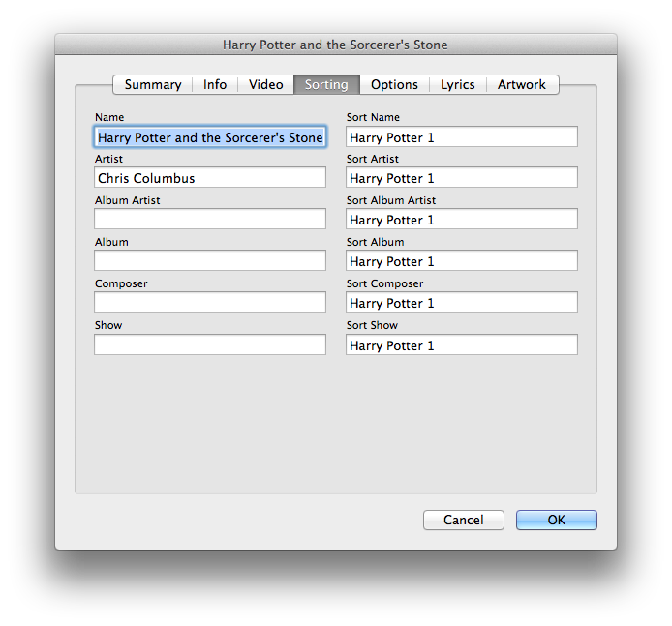Focus the empty Album Artist field
Viewport: 672px width, 626px height.
[x=210, y=219]
